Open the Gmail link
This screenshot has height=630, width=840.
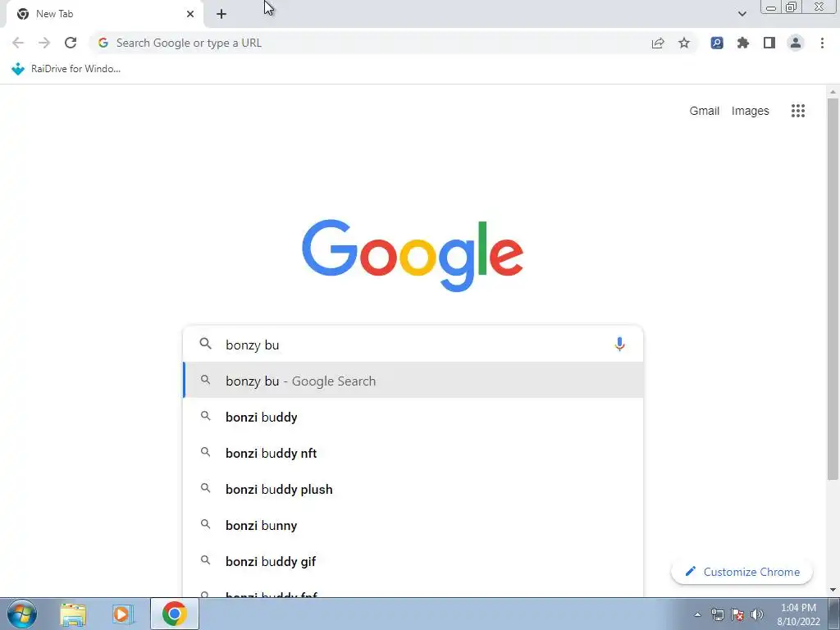pyautogui.click(x=704, y=111)
